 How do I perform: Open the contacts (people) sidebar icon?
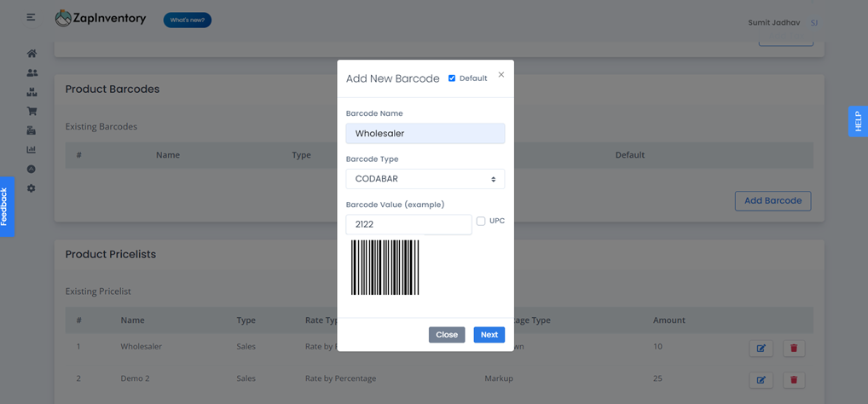32,73
